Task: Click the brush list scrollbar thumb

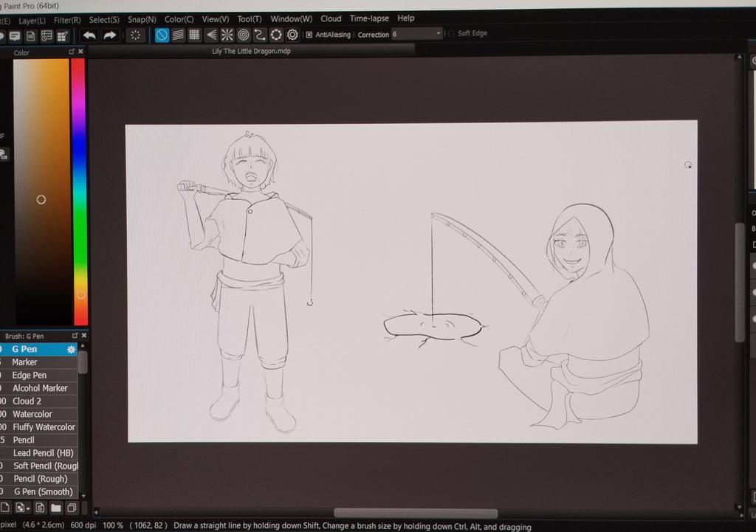Action: tap(83, 362)
